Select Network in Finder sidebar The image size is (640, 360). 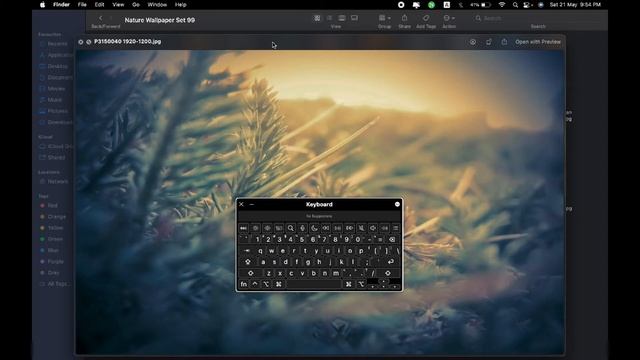(x=53, y=181)
